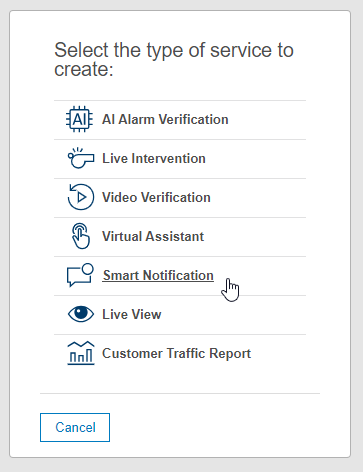
Task: Click the whistle icon for Live Intervention
Action: pyautogui.click(x=81, y=158)
